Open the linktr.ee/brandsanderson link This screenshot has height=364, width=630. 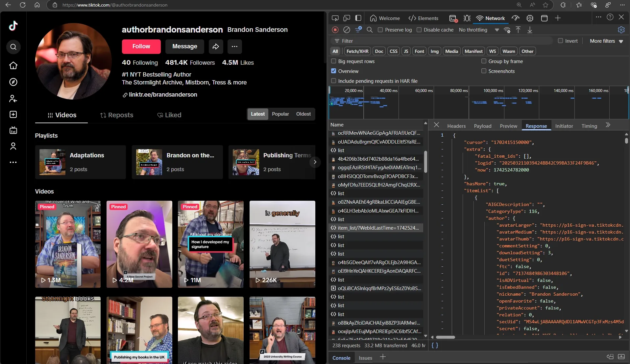click(x=163, y=95)
